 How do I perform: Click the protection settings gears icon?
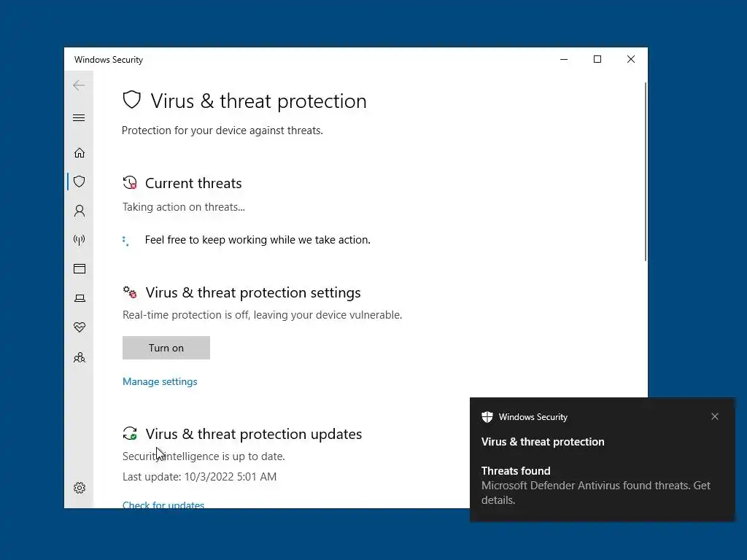click(x=130, y=292)
